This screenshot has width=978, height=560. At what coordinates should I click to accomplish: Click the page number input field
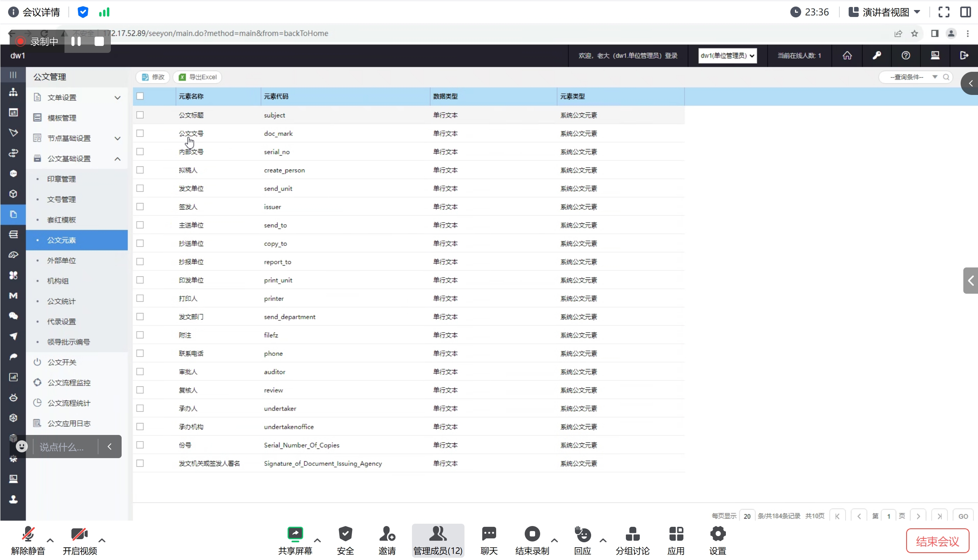[x=888, y=516]
